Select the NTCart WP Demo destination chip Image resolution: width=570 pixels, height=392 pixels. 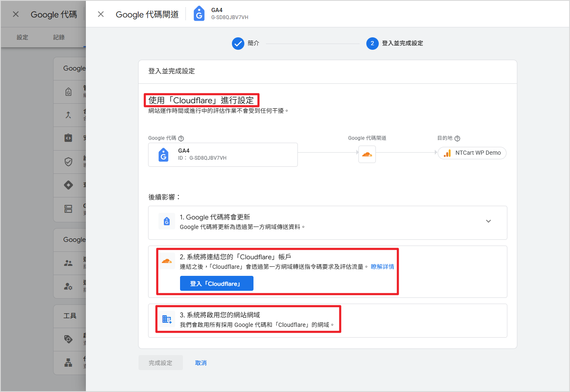[472, 153]
